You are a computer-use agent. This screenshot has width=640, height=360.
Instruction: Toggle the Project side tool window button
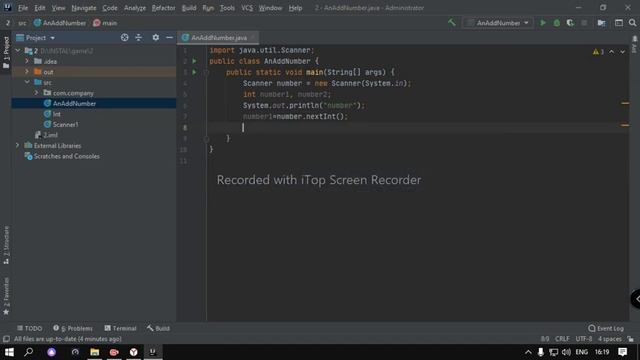[6, 52]
